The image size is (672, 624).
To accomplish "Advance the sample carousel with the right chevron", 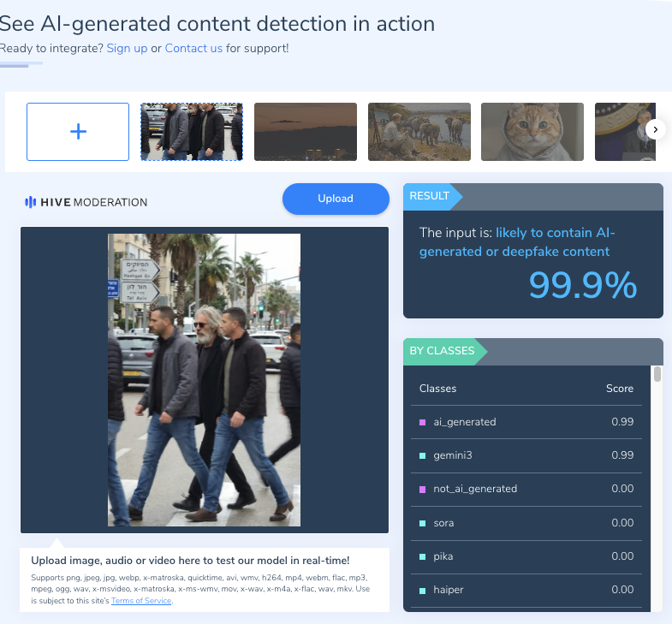I will [655, 129].
